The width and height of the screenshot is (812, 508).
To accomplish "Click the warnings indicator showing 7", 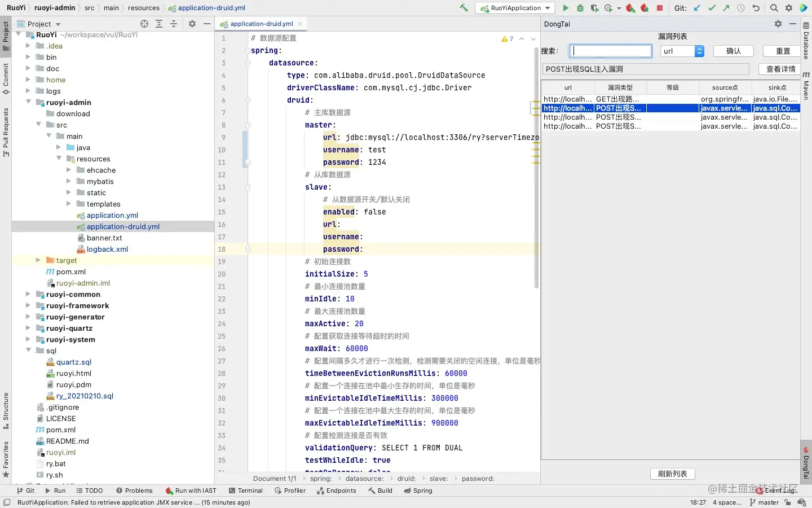I will pyautogui.click(x=507, y=39).
